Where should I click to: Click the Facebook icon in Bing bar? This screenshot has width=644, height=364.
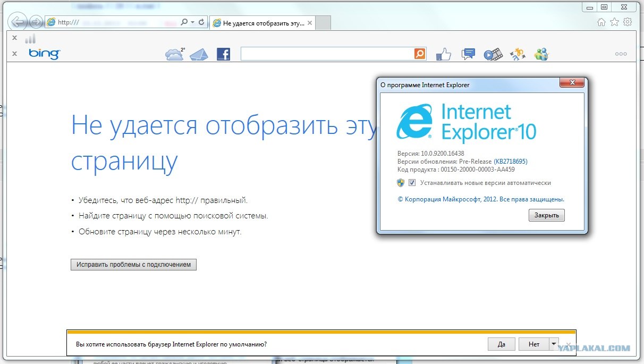tap(224, 54)
